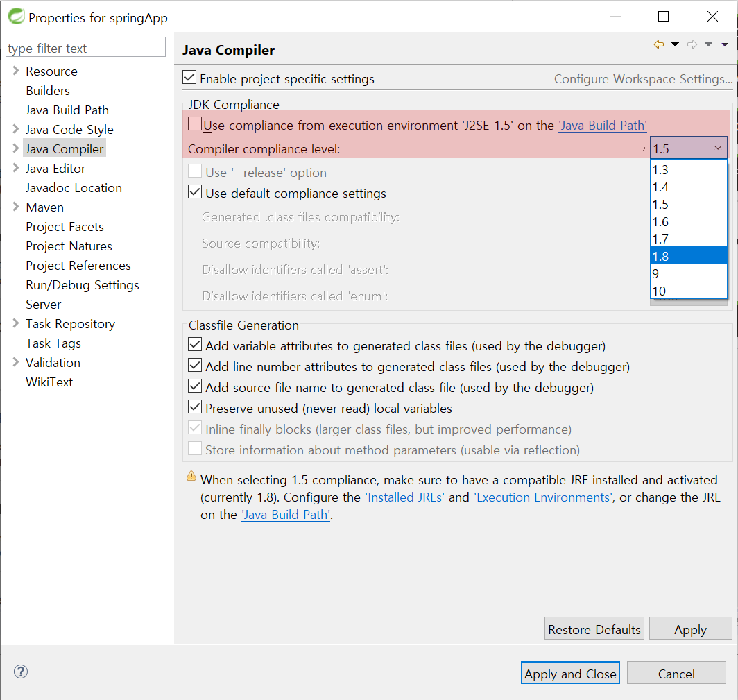Expand the Resource tree node
The width and height of the screenshot is (738, 700).
(15, 71)
